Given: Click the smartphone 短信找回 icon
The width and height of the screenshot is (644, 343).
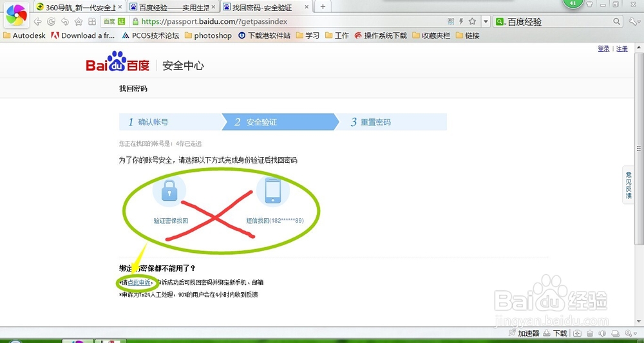Looking at the screenshot, I should pyautogui.click(x=273, y=190).
